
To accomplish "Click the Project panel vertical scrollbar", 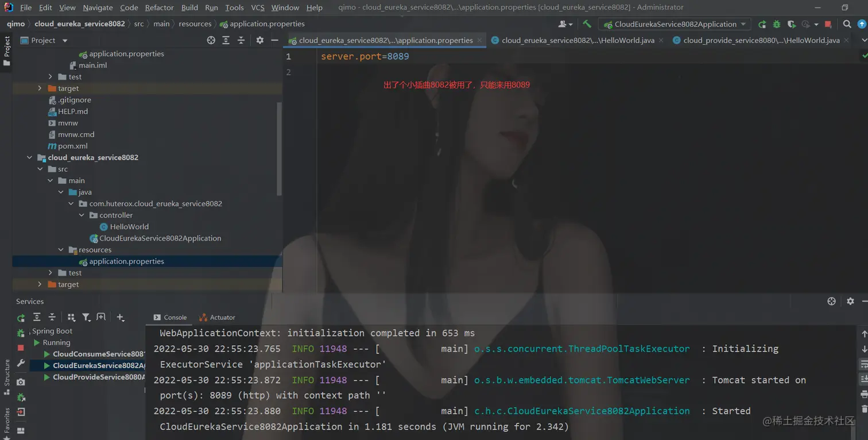I will point(280,149).
